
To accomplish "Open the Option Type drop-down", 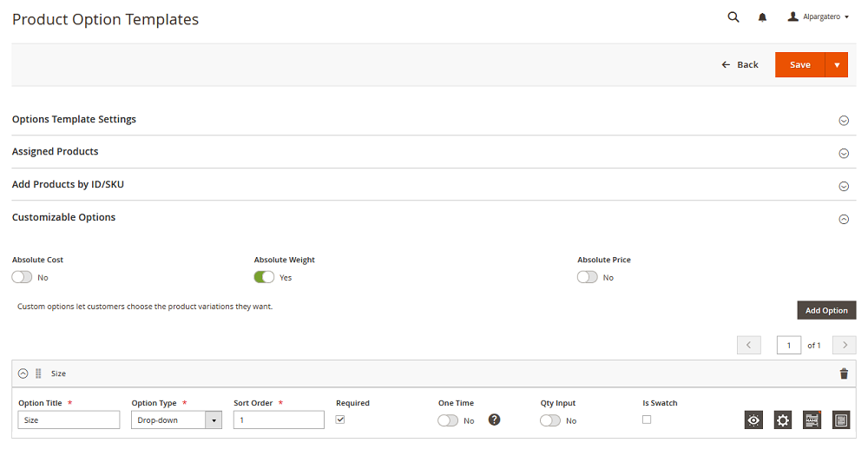I will click(x=176, y=420).
